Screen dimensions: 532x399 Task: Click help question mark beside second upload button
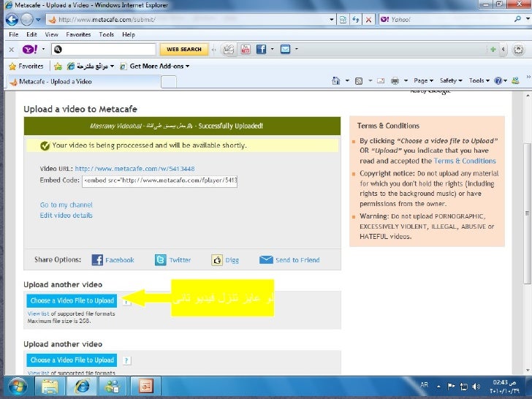click(126, 360)
